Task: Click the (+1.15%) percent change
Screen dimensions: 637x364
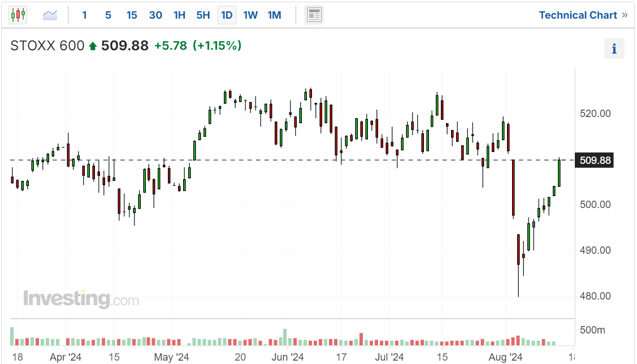Action: pyautogui.click(x=217, y=46)
